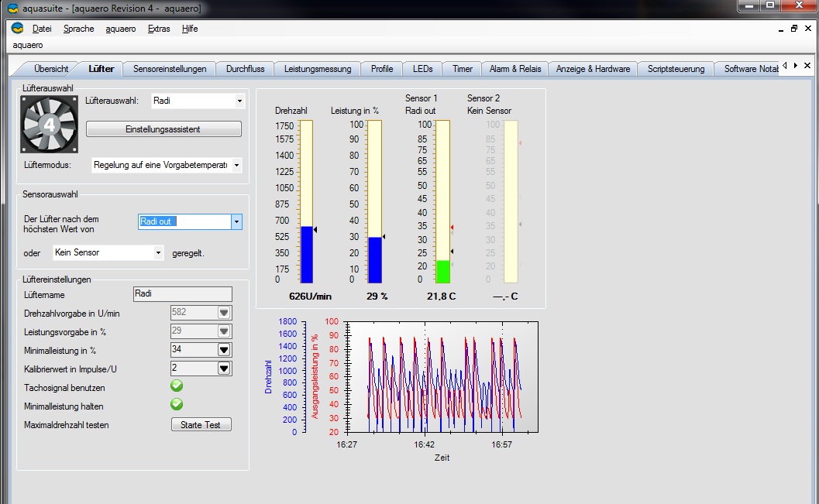
Task: Click the blue Drehzahl level bar
Action: (x=306, y=255)
